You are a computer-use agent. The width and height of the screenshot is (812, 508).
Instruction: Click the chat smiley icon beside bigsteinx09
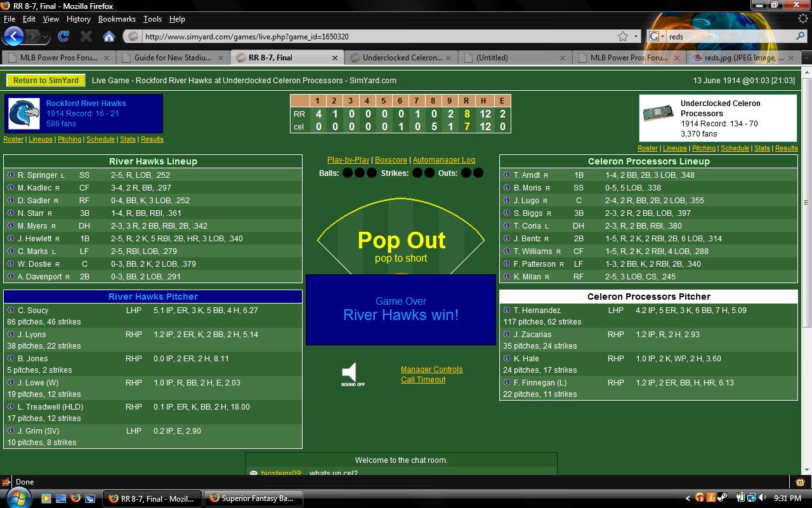(x=254, y=473)
